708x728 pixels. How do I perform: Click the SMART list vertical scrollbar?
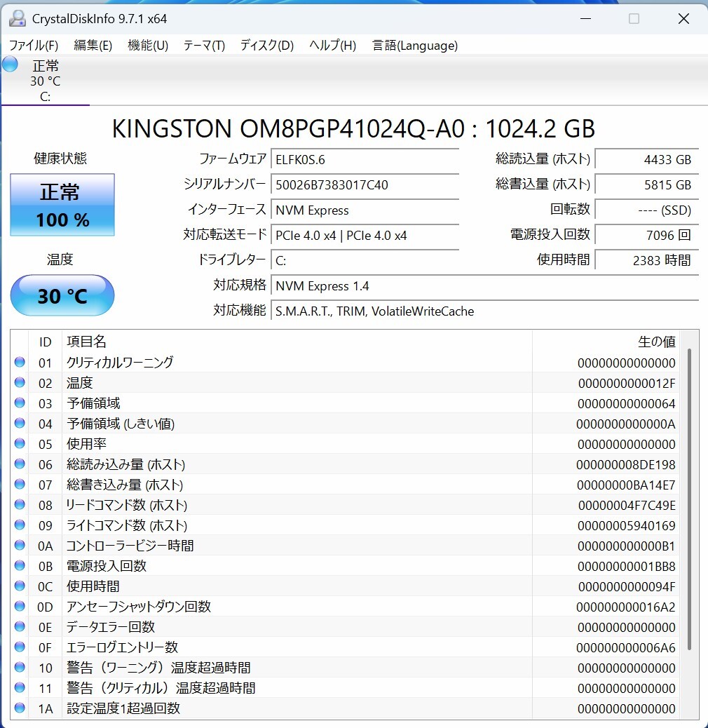(x=690, y=498)
